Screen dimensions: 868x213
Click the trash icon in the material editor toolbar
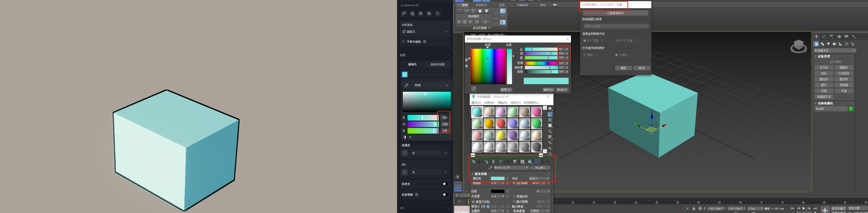(493, 162)
